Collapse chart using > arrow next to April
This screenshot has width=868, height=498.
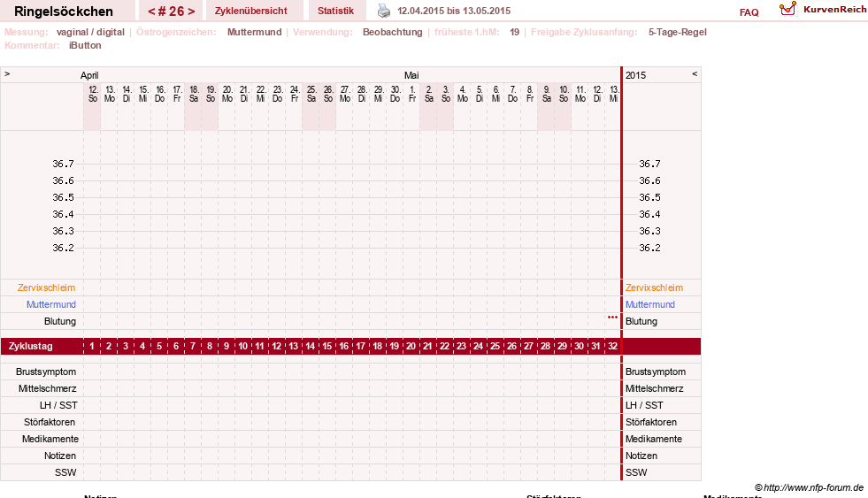[x=7, y=73]
